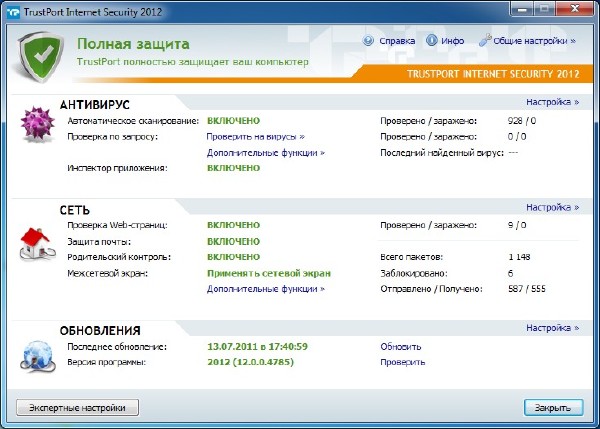Screen dimensions: 600x429
Task: Expand Network section Дополнительные функции
Action: 265,289
